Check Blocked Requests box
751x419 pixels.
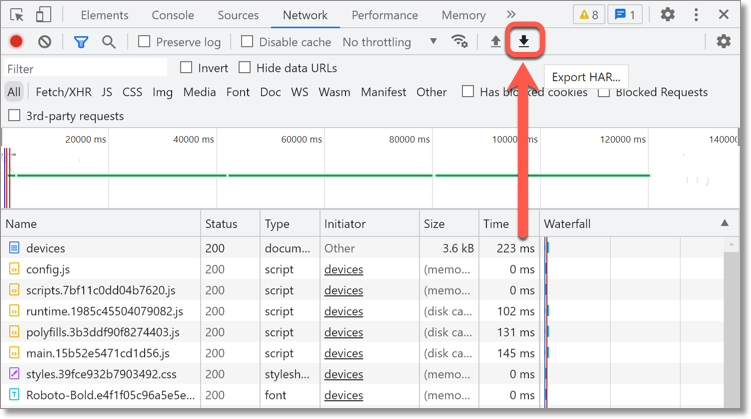coord(604,91)
